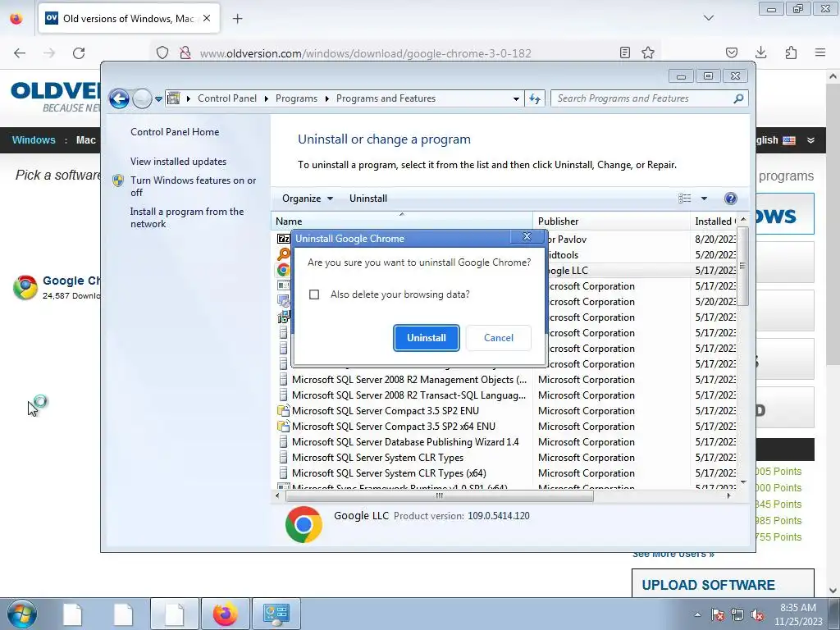Check 'Also delete your browsing data' checkbox
The width and height of the screenshot is (840, 630).
314,294
